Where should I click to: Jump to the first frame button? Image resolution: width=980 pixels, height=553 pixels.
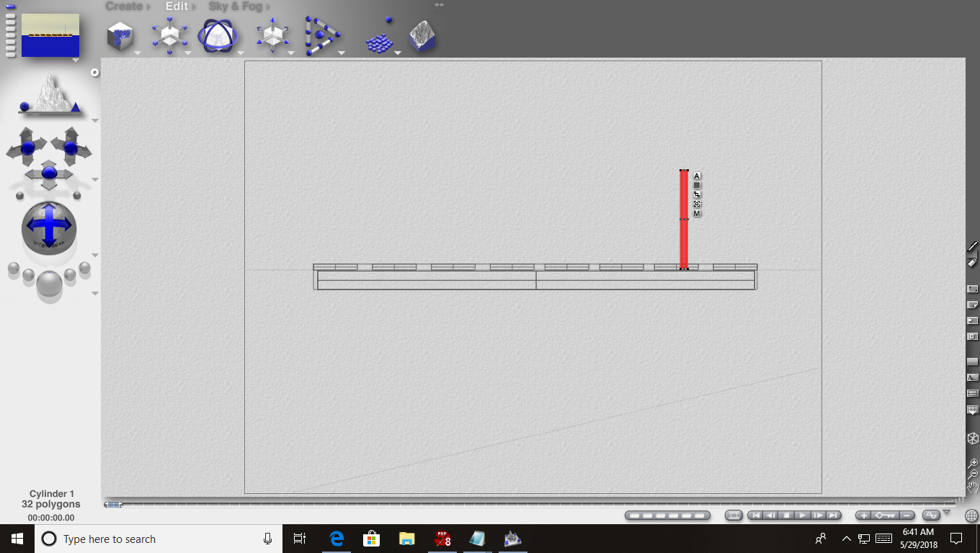755,516
